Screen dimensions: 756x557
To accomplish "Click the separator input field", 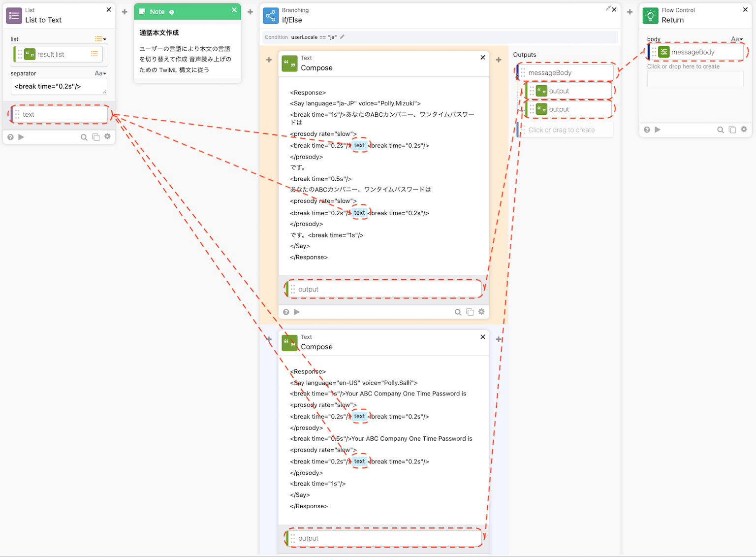I will (x=58, y=87).
